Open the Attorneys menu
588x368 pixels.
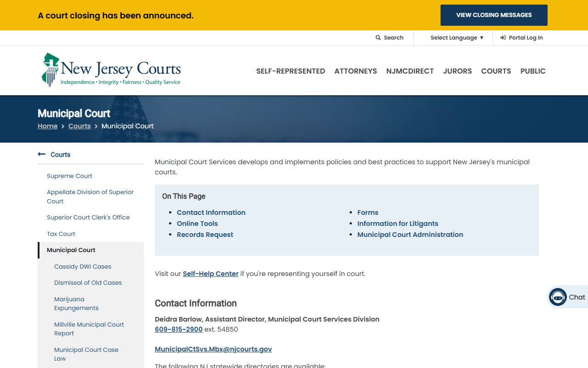tap(356, 71)
